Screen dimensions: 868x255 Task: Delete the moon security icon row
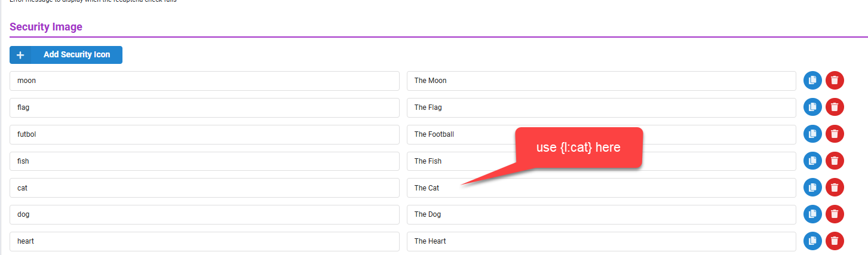pyautogui.click(x=835, y=81)
